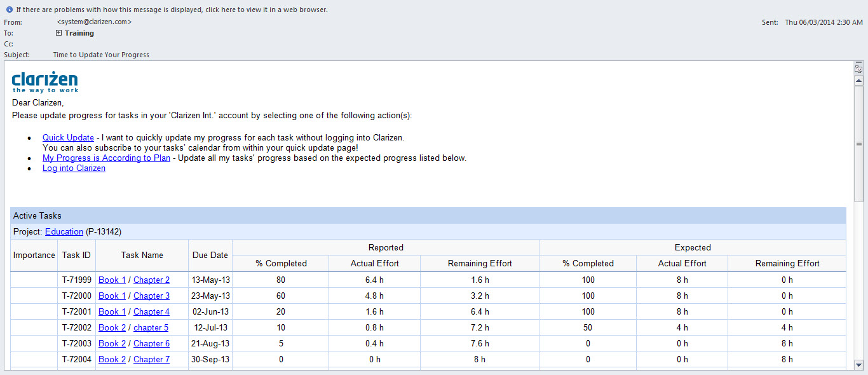Open Book 1 link in row T-72001

click(112, 311)
